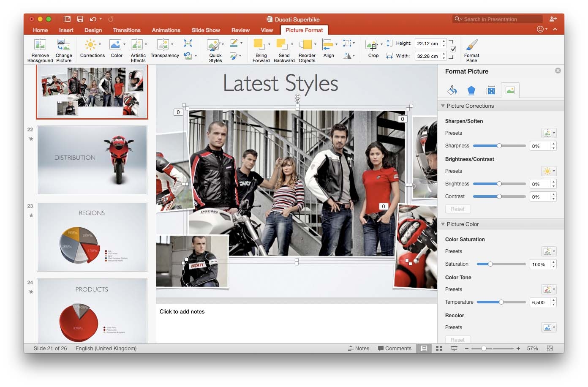588x387 pixels.
Task: Click the Send Backward icon
Action: click(282, 44)
